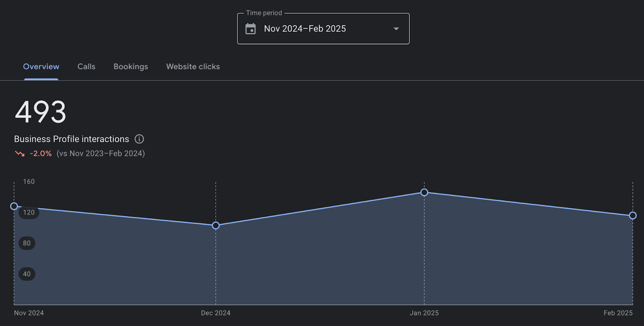Image resolution: width=644 pixels, height=326 pixels.
Task: Select the Dec 2024 data point
Action: click(216, 225)
